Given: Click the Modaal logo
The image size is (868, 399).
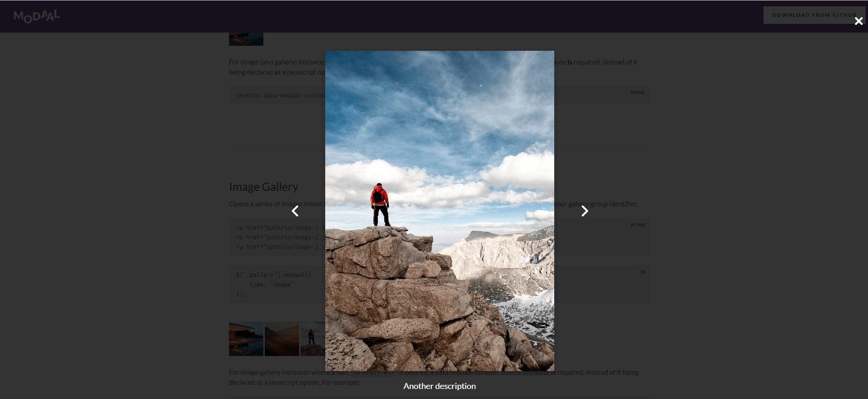Looking at the screenshot, I should pyautogui.click(x=37, y=16).
